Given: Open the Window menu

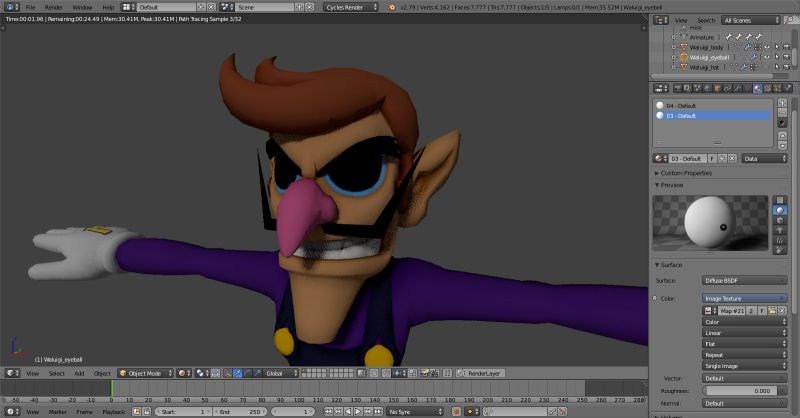Looking at the screenshot, I should tap(82, 7).
